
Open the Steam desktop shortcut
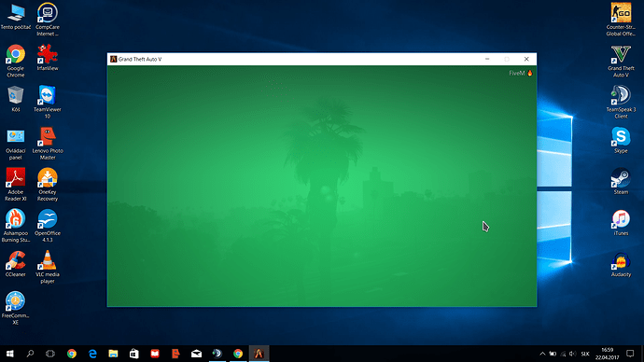[x=621, y=181]
